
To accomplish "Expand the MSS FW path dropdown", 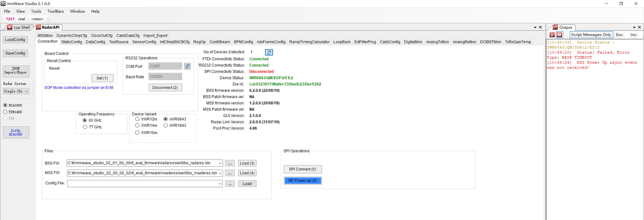I will pyautogui.click(x=220, y=173).
